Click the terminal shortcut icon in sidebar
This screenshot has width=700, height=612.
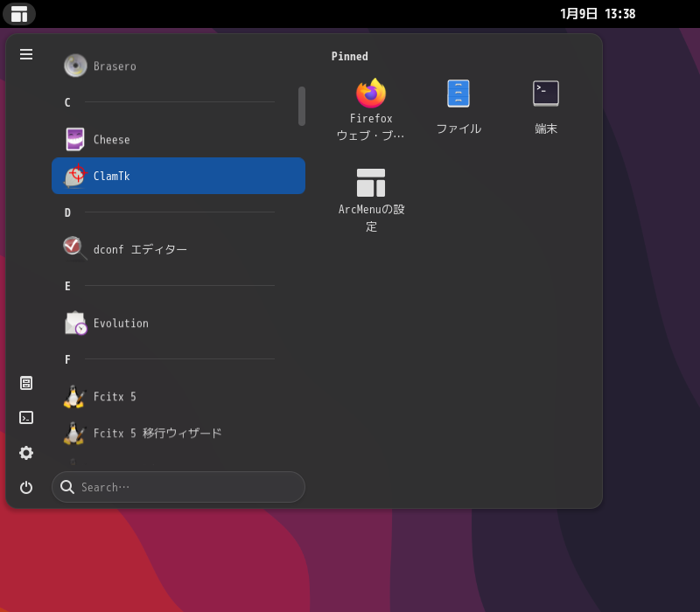click(x=26, y=418)
